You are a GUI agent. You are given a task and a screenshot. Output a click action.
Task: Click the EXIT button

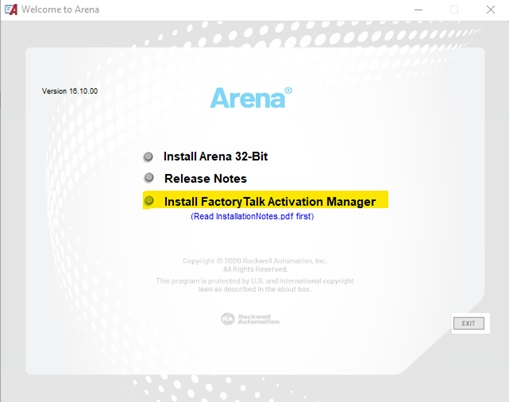(x=468, y=323)
